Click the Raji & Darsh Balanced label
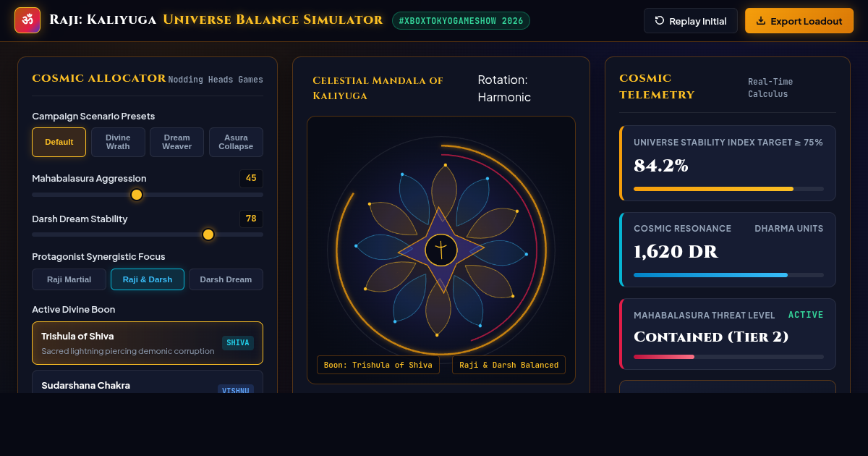The width and height of the screenshot is (868, 456). point(509,365)
